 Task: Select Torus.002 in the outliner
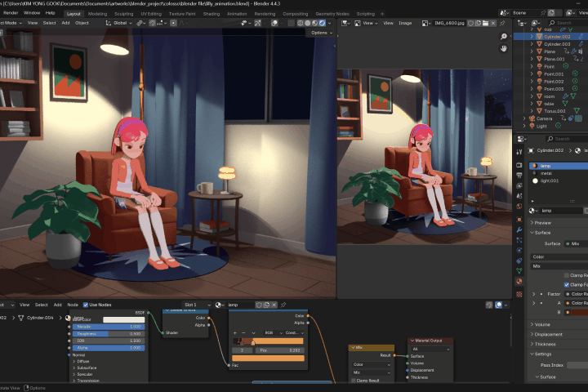(555, 111)
